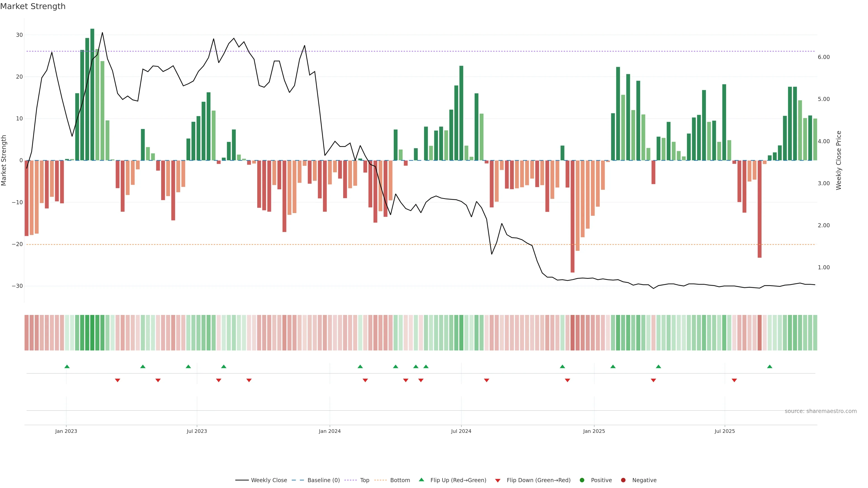Select the last green flip-up triangle after Jul 2025

tap(770, 366)
